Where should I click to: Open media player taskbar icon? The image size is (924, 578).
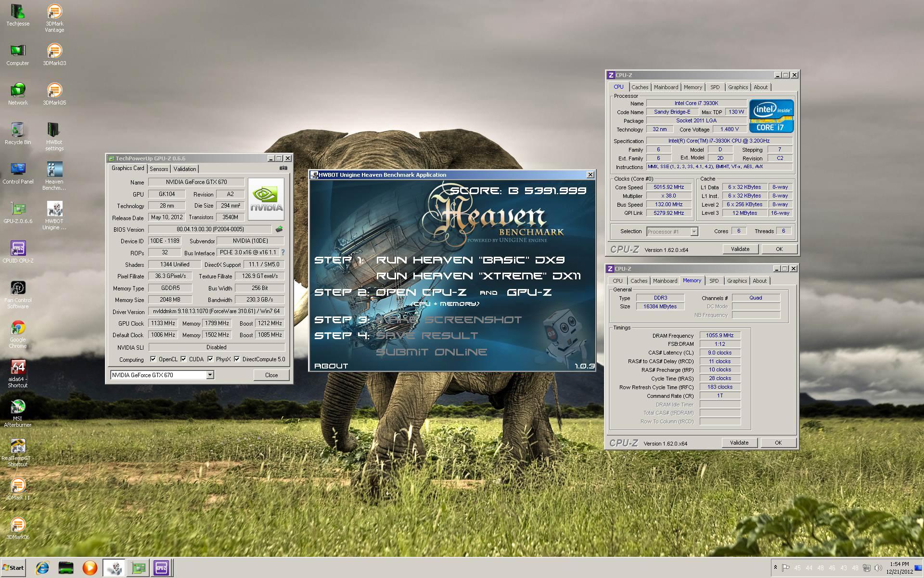[90, 568]
